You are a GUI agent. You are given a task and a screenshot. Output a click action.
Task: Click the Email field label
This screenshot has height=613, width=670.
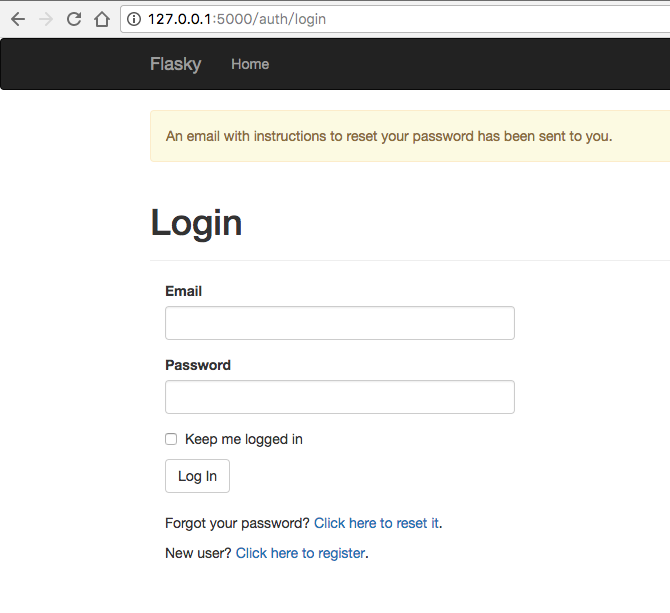(x=184, y=291)
